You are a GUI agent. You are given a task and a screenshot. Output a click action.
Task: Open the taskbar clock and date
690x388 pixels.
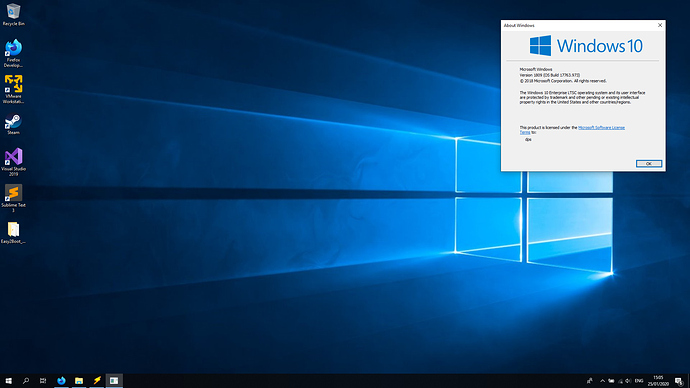[x=658, y=381]
